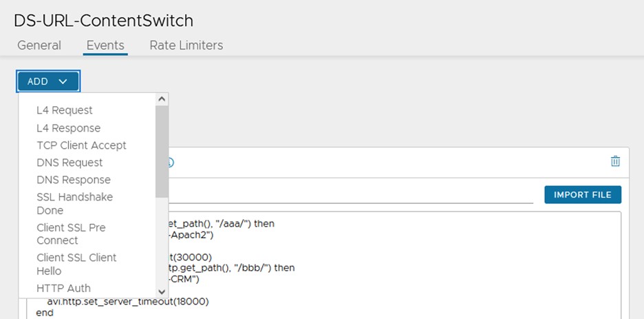
Task: Click the IMPORT FILE button
Action: [x=582, y=195]
